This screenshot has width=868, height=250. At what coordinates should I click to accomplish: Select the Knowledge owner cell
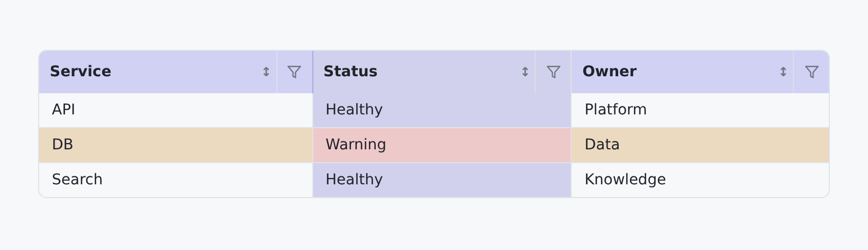pyautogui.click(x=700, y=180)
